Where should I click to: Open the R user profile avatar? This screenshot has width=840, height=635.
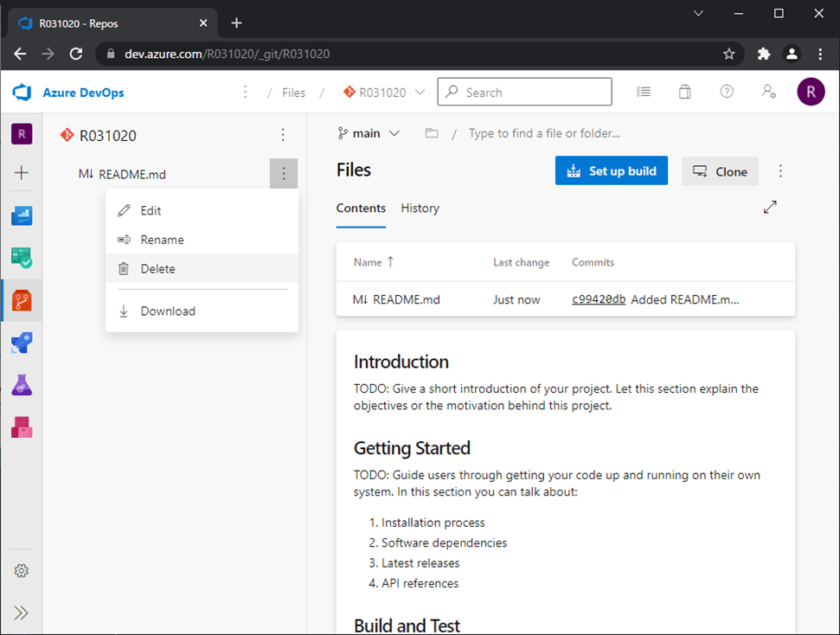(x=811, y=92)
